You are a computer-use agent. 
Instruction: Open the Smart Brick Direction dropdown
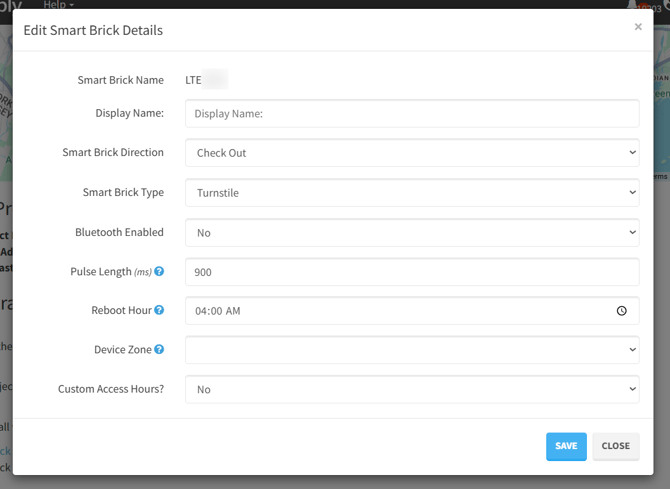[x=411, y=153]
